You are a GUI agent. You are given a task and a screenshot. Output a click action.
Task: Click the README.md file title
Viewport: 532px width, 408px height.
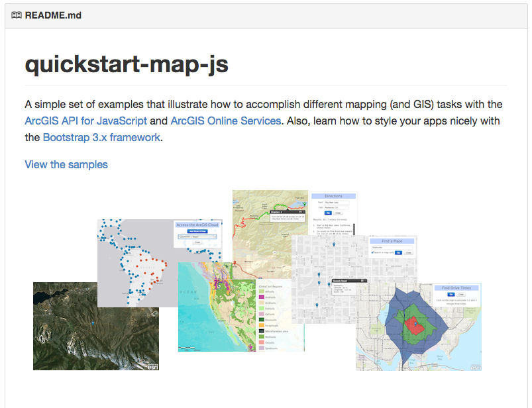point(53,15)
